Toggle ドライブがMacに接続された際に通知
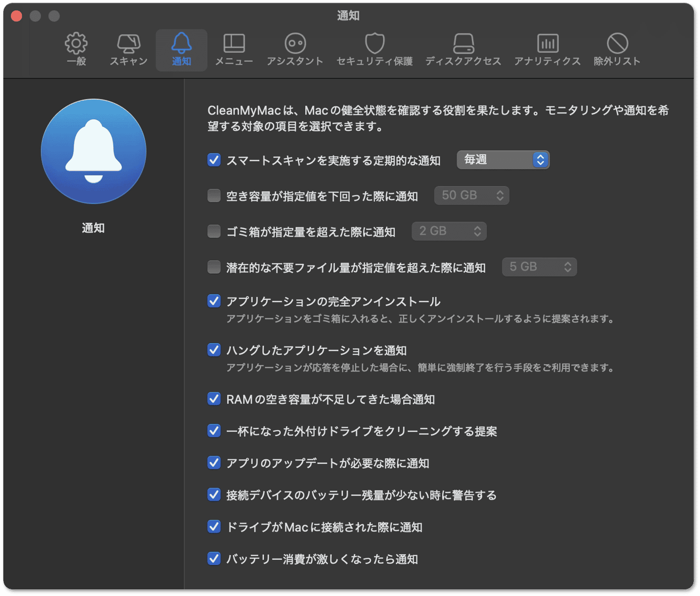This screenshot has width=700, height=596. click(214, 527)
